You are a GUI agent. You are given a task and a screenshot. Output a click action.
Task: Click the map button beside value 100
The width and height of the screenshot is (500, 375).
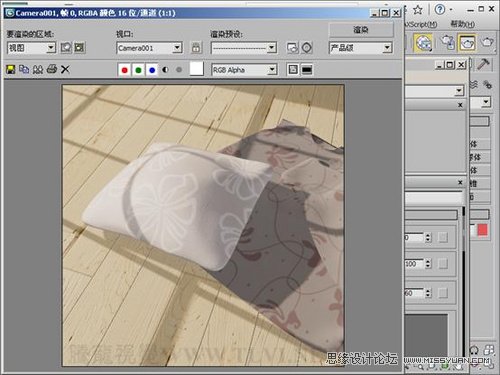[443, 264]
